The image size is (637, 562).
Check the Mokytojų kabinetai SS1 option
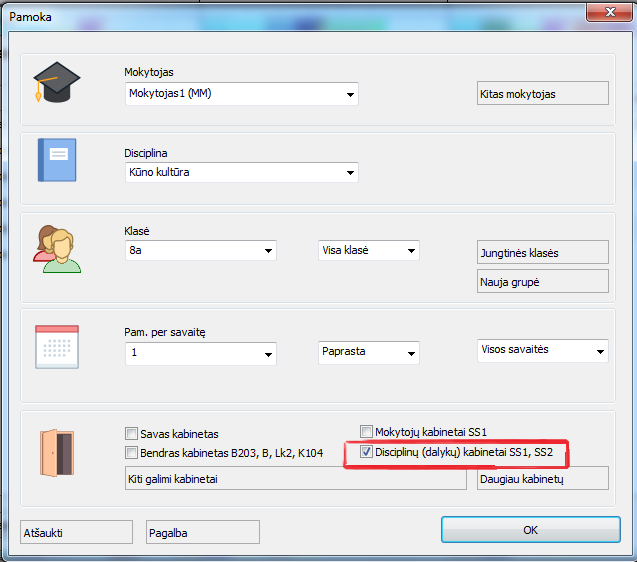(x=366, y=431)
